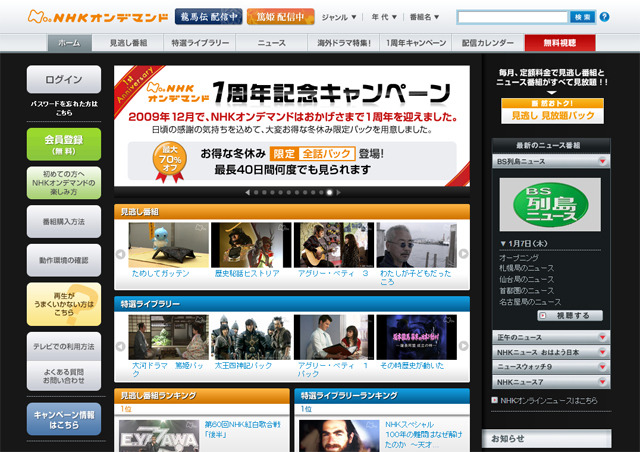Open the 見逃し番組 tab
This screenshot has height=452, width=640.
click(128, 43)
